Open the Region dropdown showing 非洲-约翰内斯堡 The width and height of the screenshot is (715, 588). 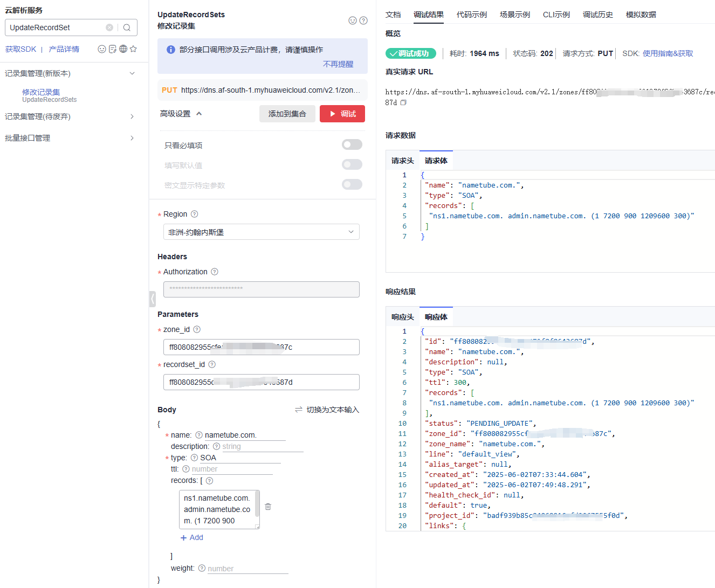[261, 232]
